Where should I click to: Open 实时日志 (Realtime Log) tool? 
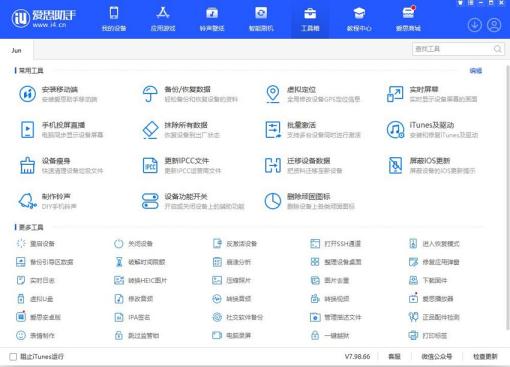[x=36, y=280]
